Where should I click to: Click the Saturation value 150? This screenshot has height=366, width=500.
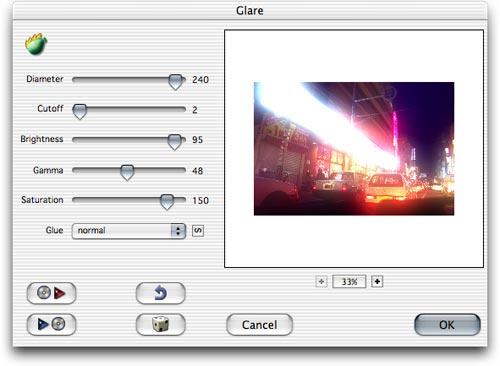click(200, 201)
